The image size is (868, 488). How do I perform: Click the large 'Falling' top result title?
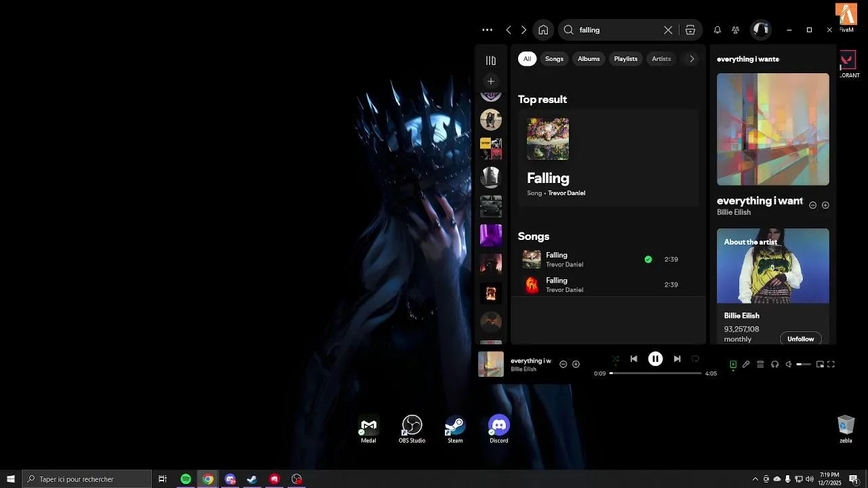(548, 178)
